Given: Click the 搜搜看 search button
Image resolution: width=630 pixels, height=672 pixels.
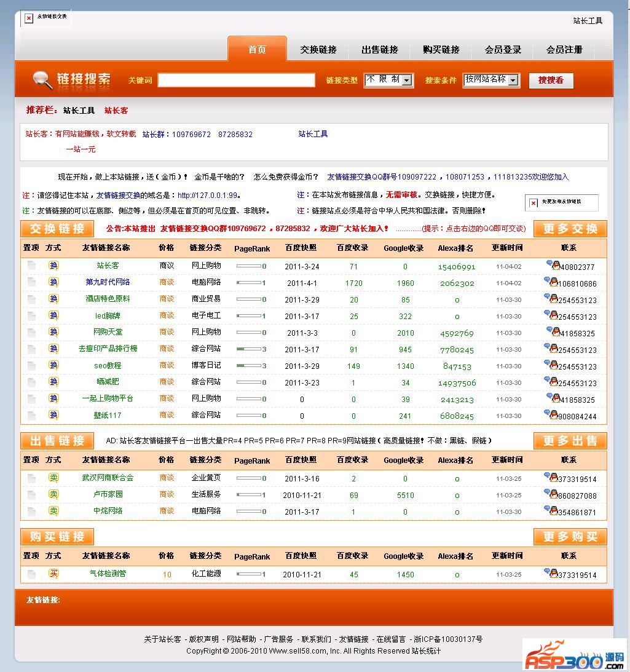Looking at the screenshot, I should coord(551,80).
